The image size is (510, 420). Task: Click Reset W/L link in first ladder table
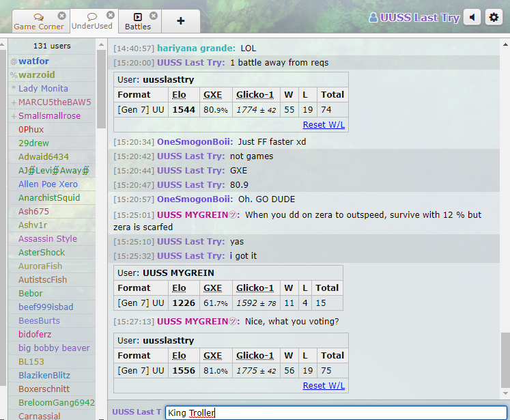pyautogui.click(x=324, y=125)
